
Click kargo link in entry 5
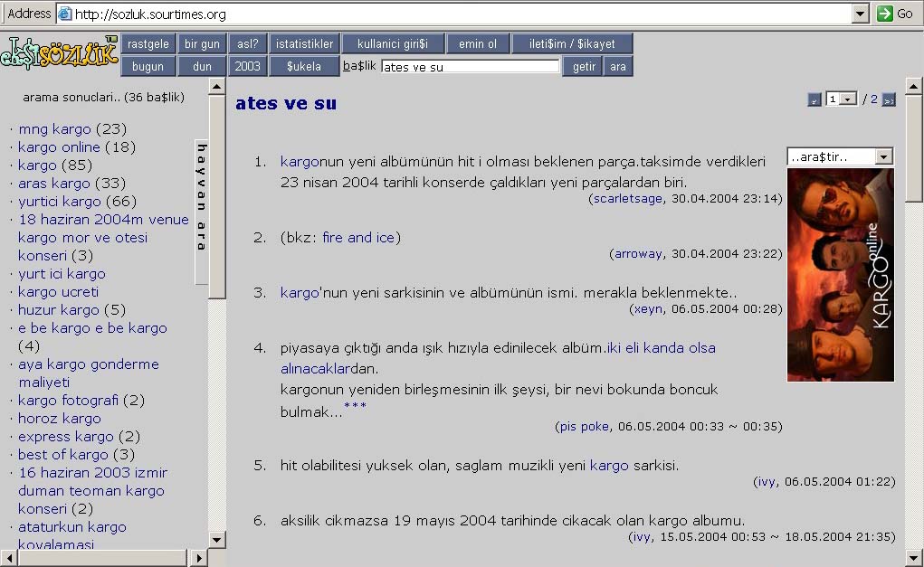(609, 466)
